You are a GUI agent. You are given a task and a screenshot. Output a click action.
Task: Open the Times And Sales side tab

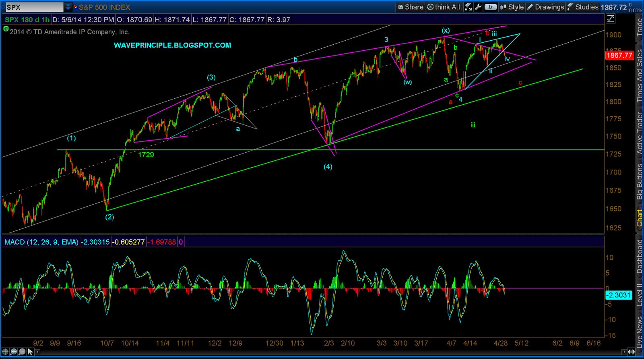pos(639,75)
